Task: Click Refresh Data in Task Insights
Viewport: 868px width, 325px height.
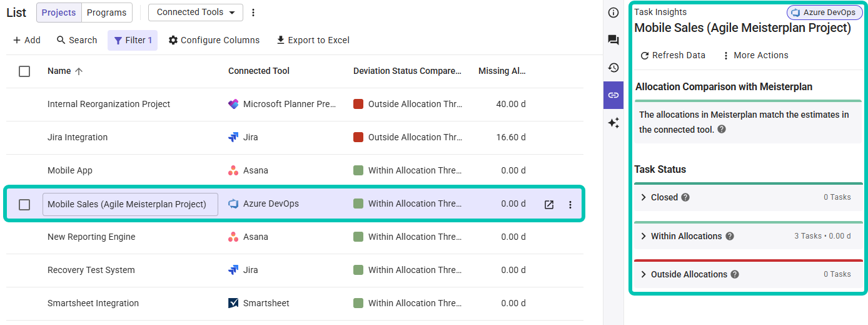Action: pyautogui.click(x=673, y=55)
